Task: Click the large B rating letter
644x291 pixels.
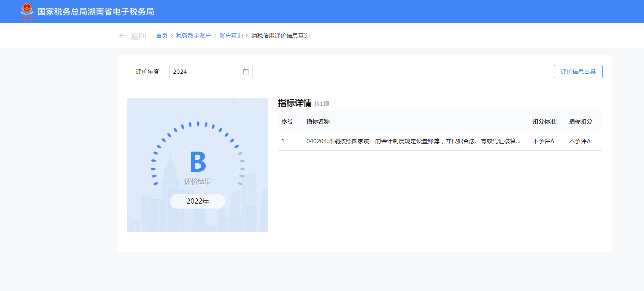Action: [198, 161]
